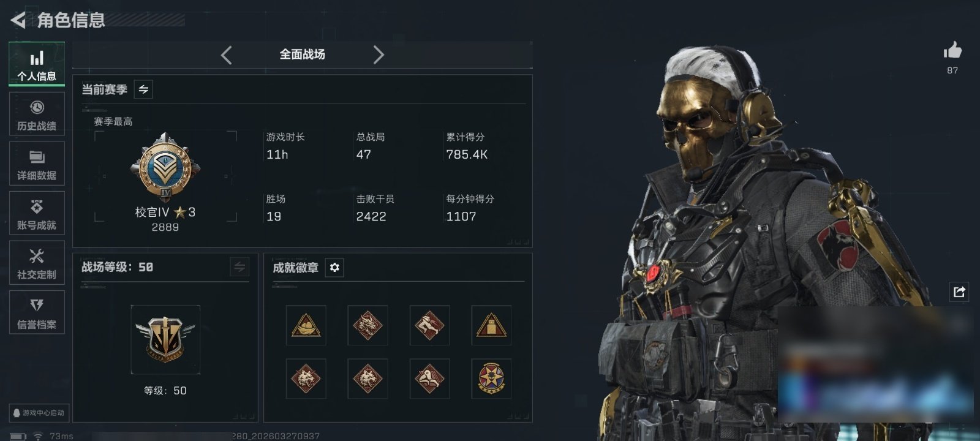The height and width of the screenshot is (441, 980).
Task: Select the star medal achievement badge
Action: [x=491, y=379]
